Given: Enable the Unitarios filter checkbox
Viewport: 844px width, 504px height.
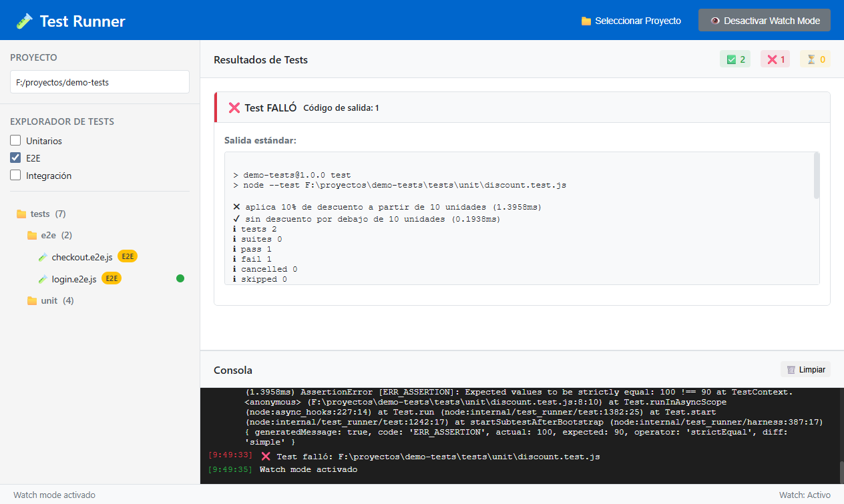Looking at the screenshot, I should click(15, 141).
